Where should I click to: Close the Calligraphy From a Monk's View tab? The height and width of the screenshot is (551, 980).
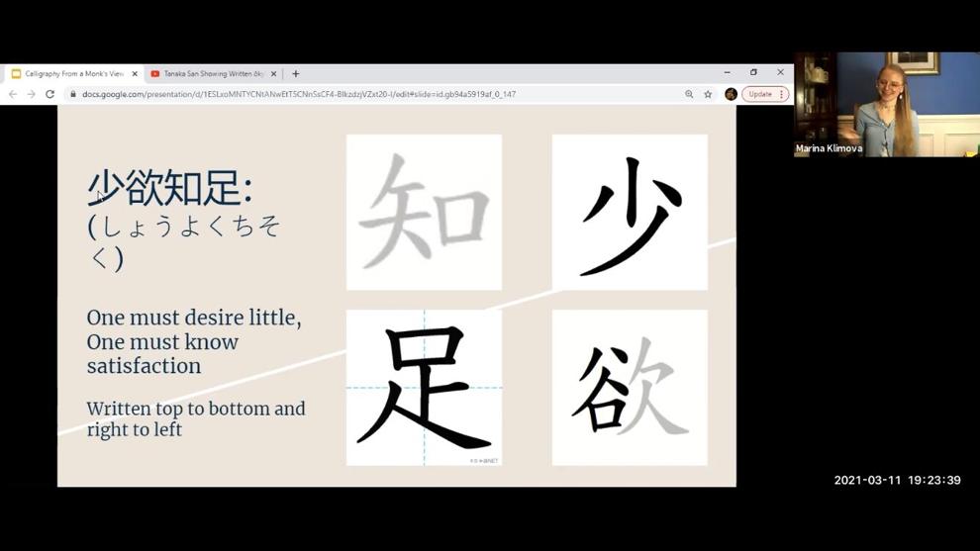tap(135, 74)
